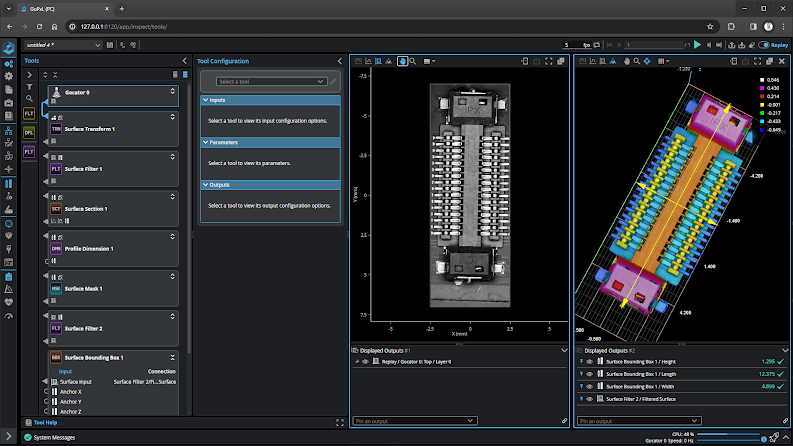The height and width of the screenshot is (446, 793).
Task: Toggle visibility of Replay / Gocator 0 output
Action: [365, 362]
